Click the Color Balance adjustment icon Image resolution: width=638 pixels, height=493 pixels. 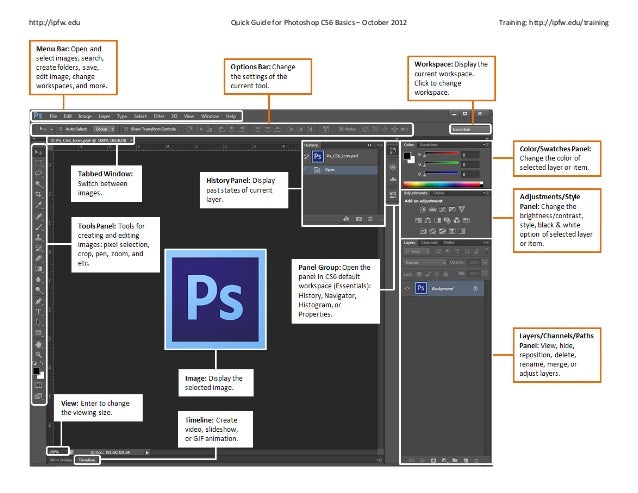coord(428,220)
